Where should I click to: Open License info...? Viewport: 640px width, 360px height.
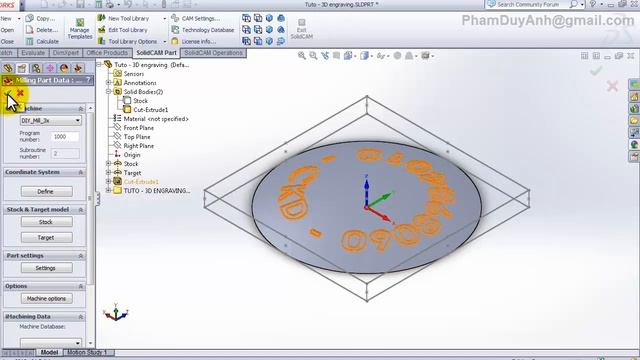[x=193, y=41]
